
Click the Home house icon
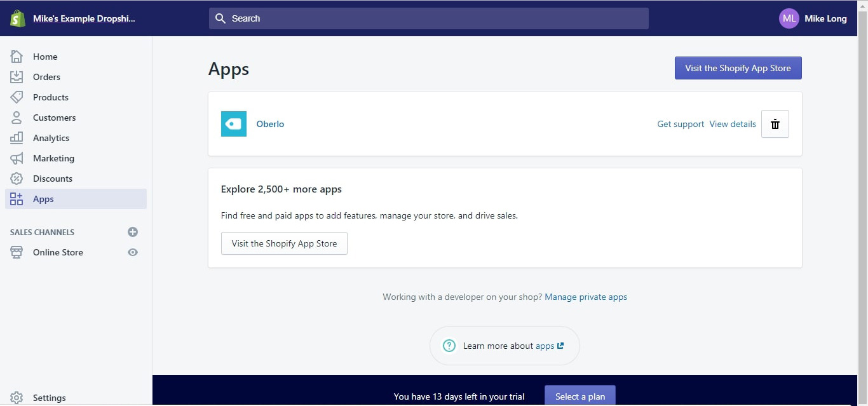click(x=17, y=57)
